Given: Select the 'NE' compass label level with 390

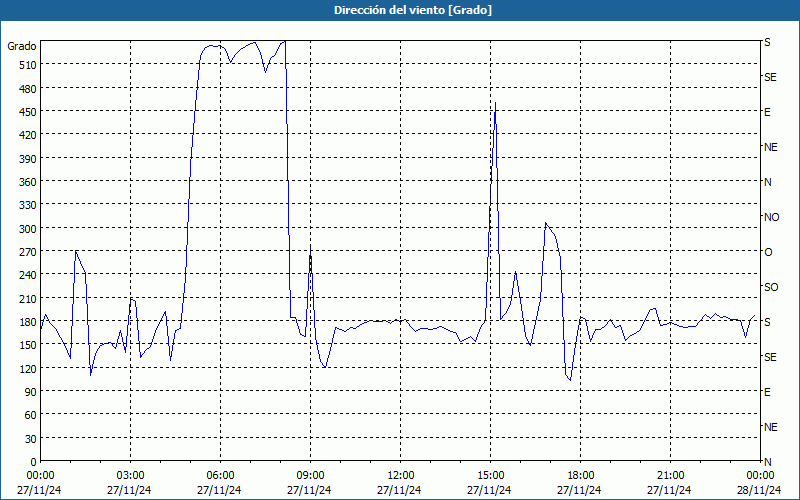Looking at the screenshot, I should [x=770, y=147].
